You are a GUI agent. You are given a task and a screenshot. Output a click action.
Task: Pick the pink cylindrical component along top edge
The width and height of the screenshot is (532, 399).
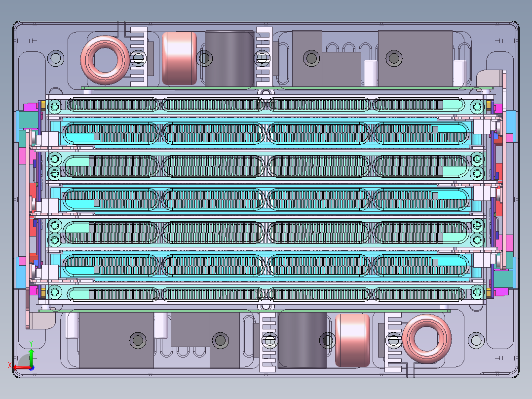click(x=180, y=58)
